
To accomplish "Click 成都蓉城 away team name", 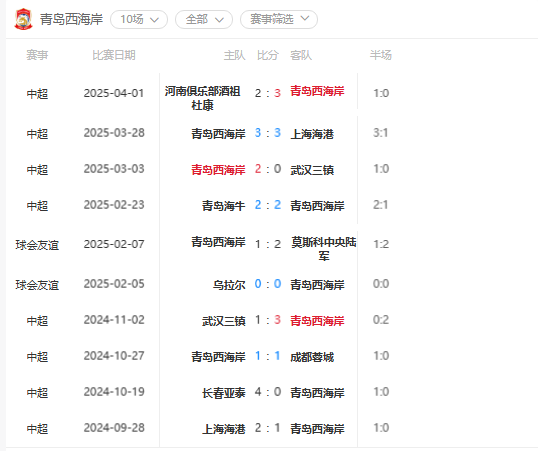I will point(312,357).
